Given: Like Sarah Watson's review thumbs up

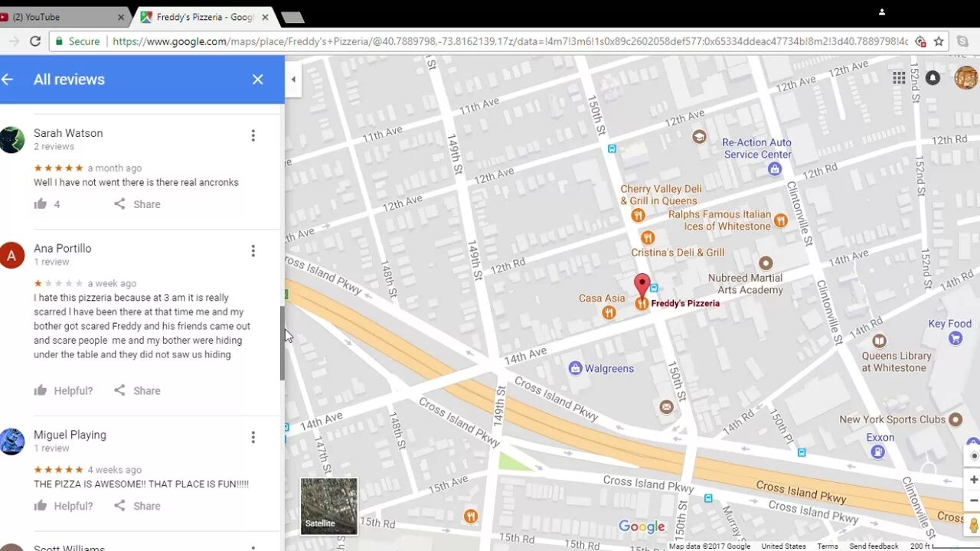Looking at the screenshot, I should click(41, 204).
